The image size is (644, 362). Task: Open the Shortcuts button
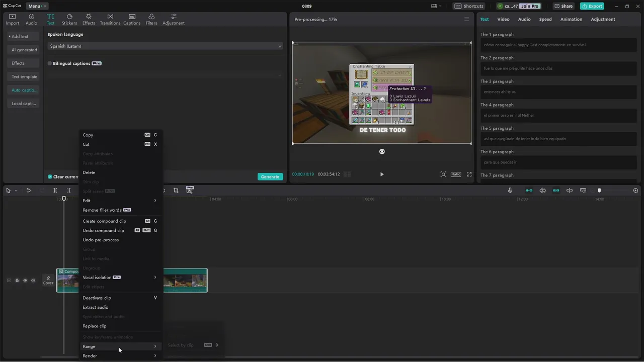pyautogui.click(x=469, y=6)
